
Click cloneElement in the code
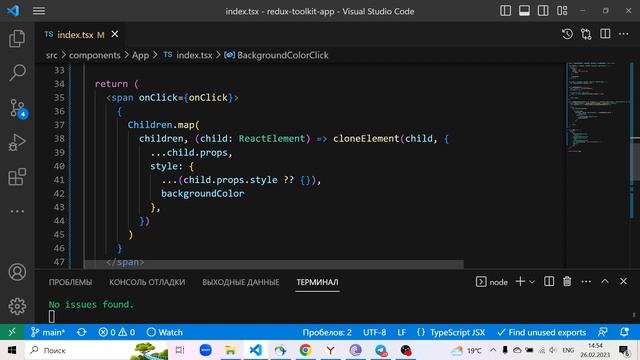click(366, 139)
